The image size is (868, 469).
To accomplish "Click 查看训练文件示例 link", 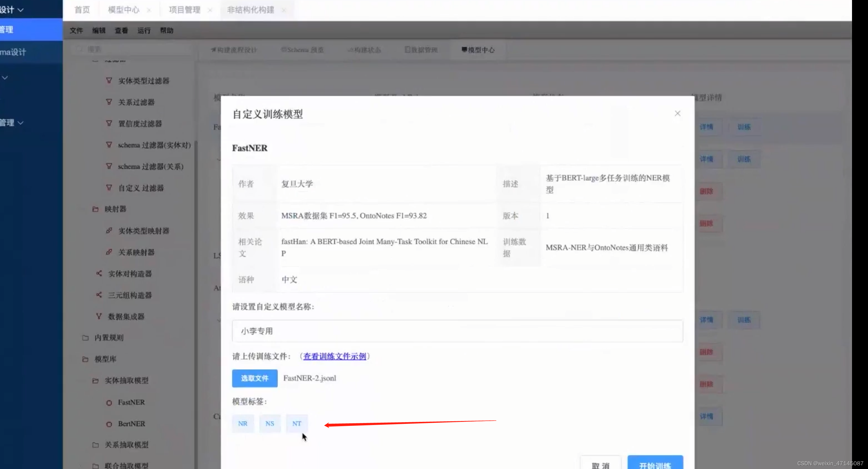I will (x=334, y=356).
